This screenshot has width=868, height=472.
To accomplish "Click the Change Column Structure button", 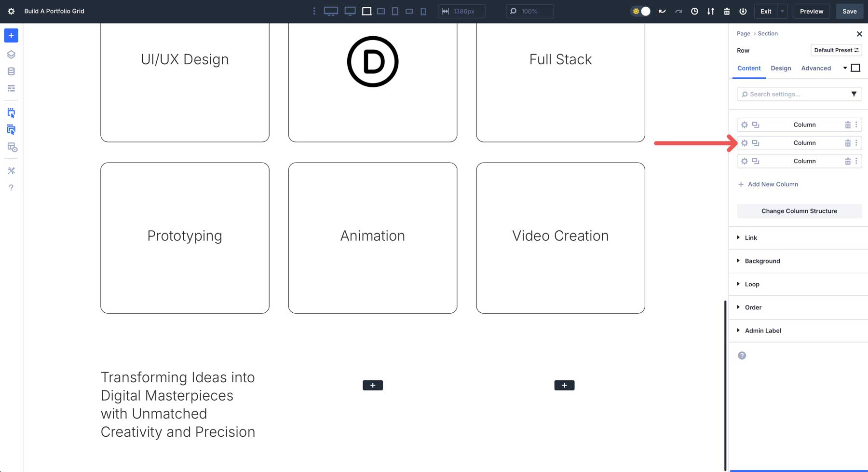I will tap(799, 211).
